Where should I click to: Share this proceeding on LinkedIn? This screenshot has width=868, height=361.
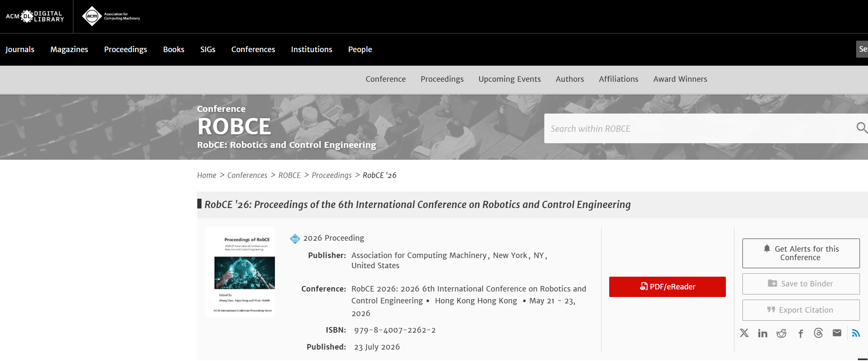pos(763,333)
